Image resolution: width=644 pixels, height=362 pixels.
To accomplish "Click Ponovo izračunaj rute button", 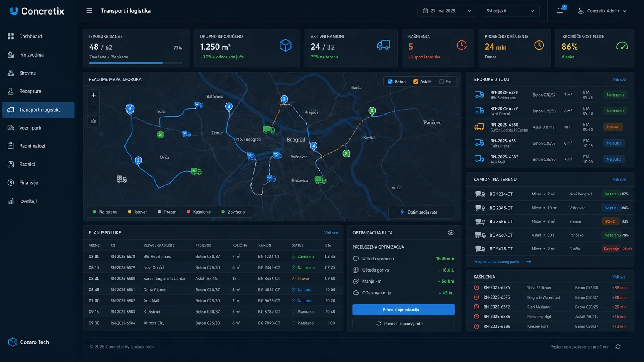I will click(x=403, y=324).
